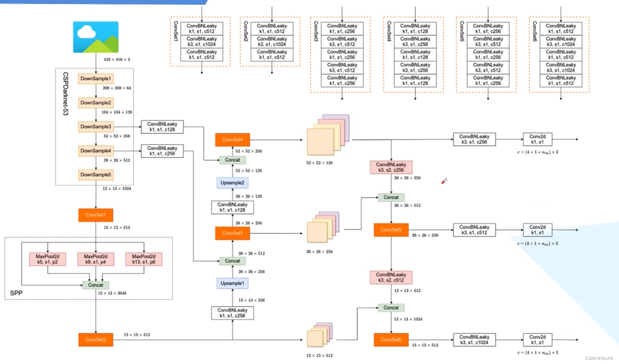Click the ConvBNLeaky k3, s1, c1024 block right of ConvSet6
The height and width of the screenshot is (364, 619).
[x=474, y=340]
